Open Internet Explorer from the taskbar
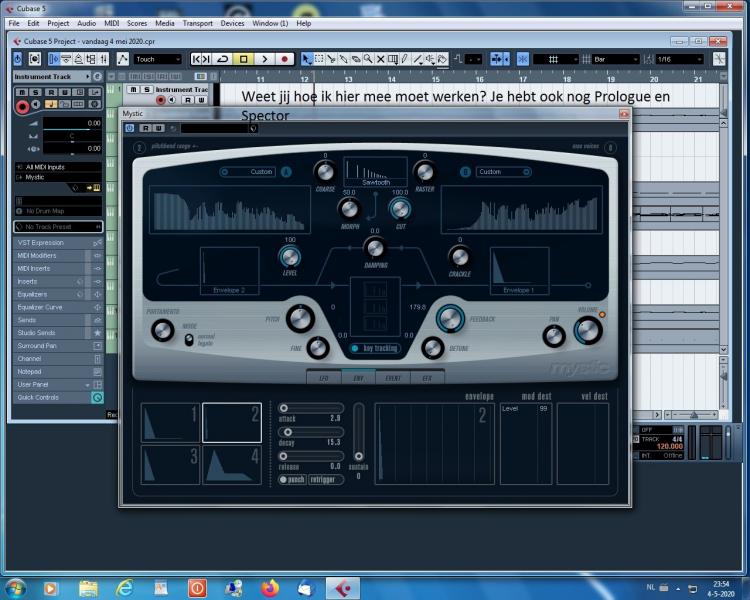The width and height of the screenshot is (750, 600). coord(124,588)
